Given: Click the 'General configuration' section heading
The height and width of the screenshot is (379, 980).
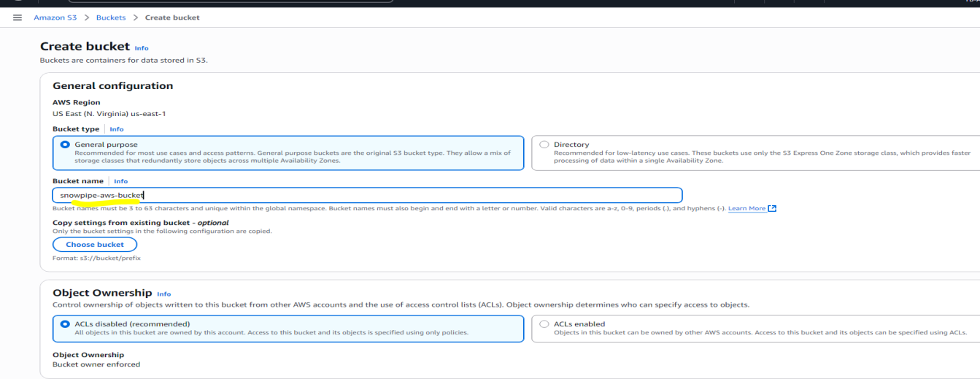Looking at the screenshot, I should pos(113,86).
